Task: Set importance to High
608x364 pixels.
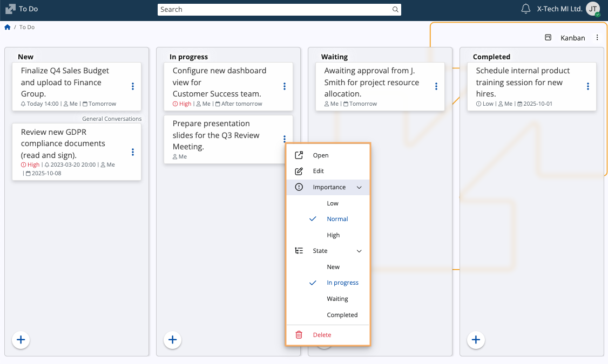Action: pos(333,235)
